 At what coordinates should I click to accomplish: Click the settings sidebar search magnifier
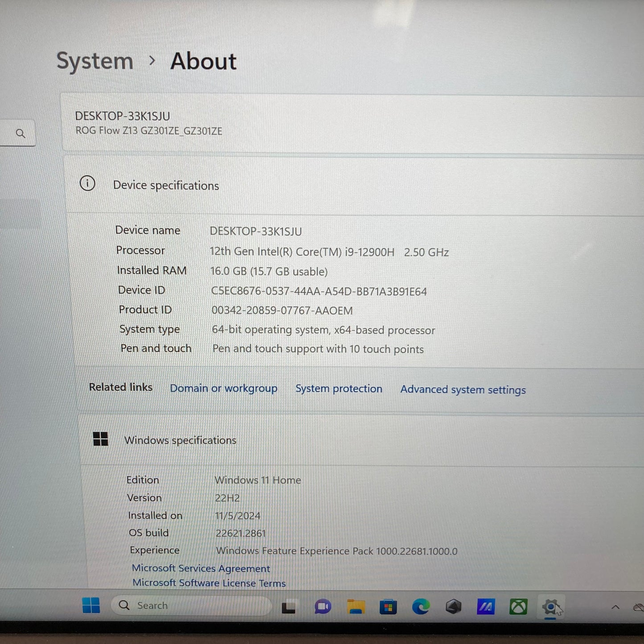pos(21,133)
